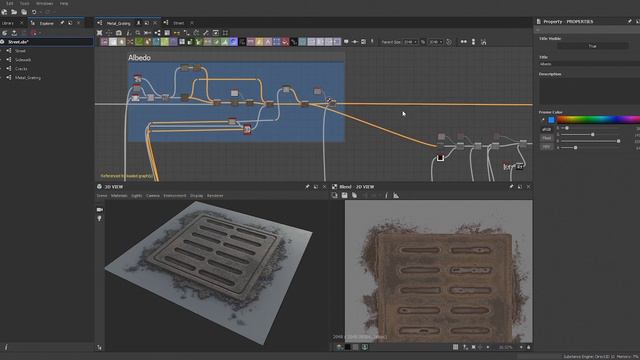Screen dimensions: 640x360
Task: Open the 3D View Materials menu
Action: [x=119, y=196]
